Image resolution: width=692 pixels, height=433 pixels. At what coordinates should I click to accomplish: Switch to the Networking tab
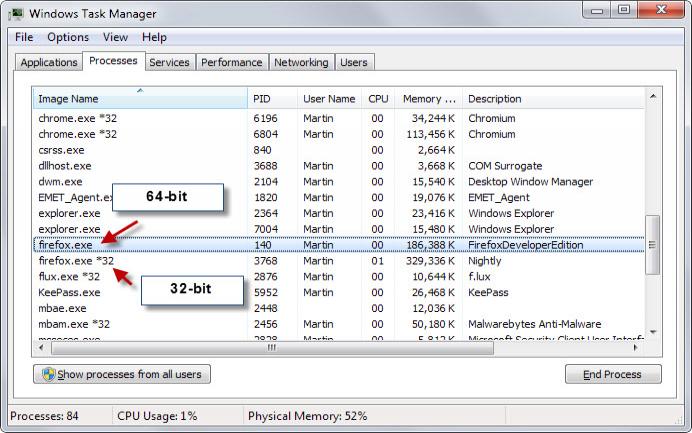(301, 62)
